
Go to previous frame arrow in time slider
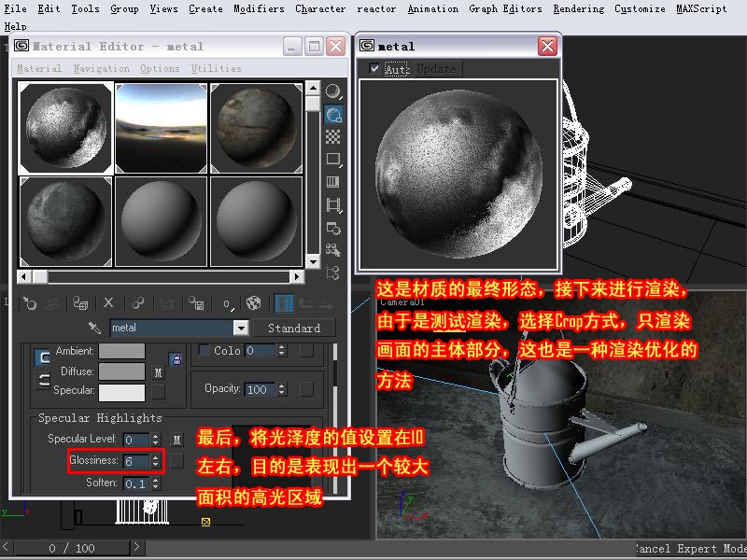point(6,548)
